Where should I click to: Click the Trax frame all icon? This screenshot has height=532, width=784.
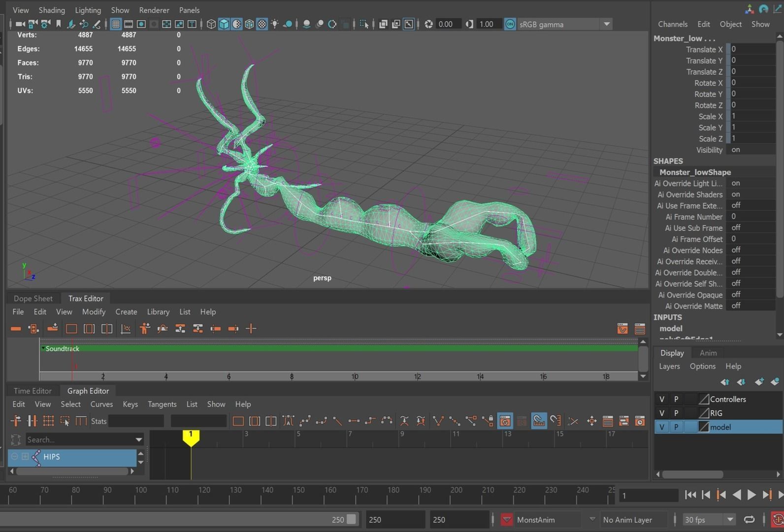71,329
